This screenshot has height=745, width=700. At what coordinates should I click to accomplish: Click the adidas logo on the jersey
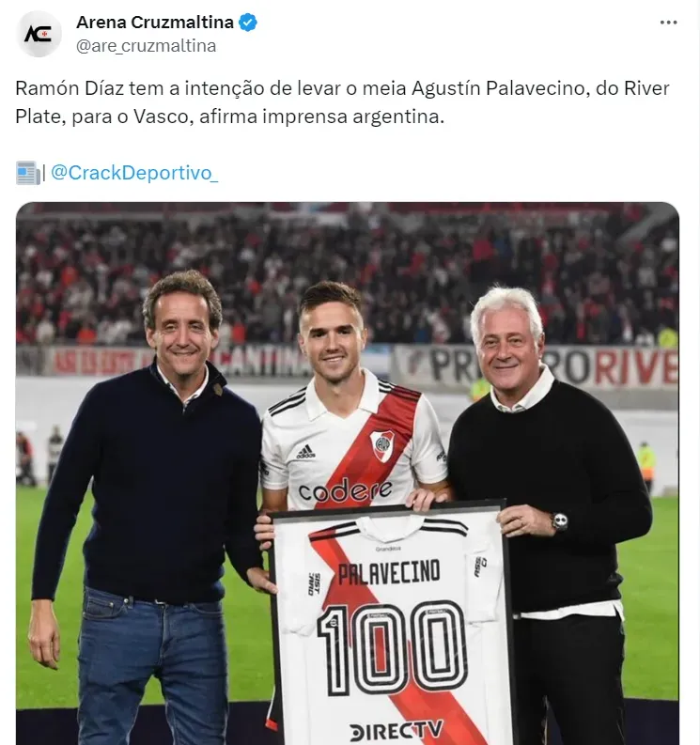coord(305,451)
